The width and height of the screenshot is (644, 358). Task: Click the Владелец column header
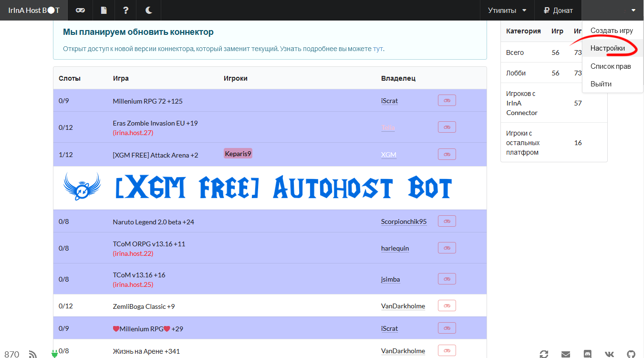pos(398,78)
